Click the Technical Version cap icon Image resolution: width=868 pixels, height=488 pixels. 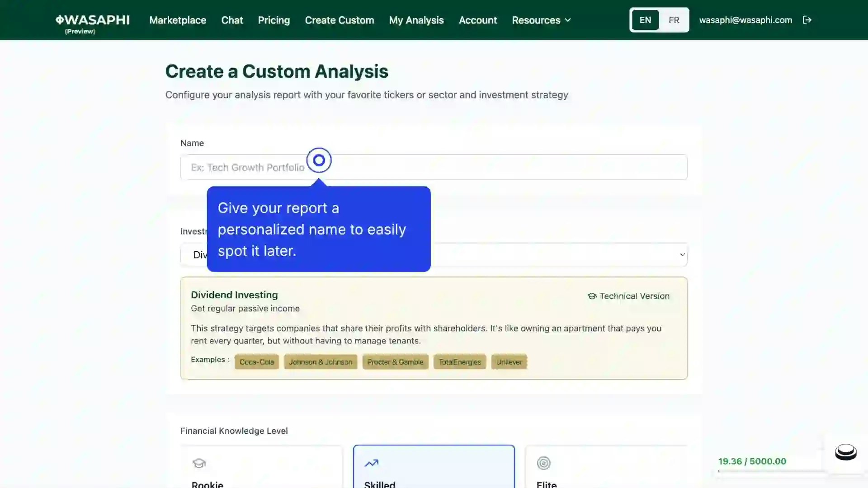pyautogui.click(x=592, y=296)
